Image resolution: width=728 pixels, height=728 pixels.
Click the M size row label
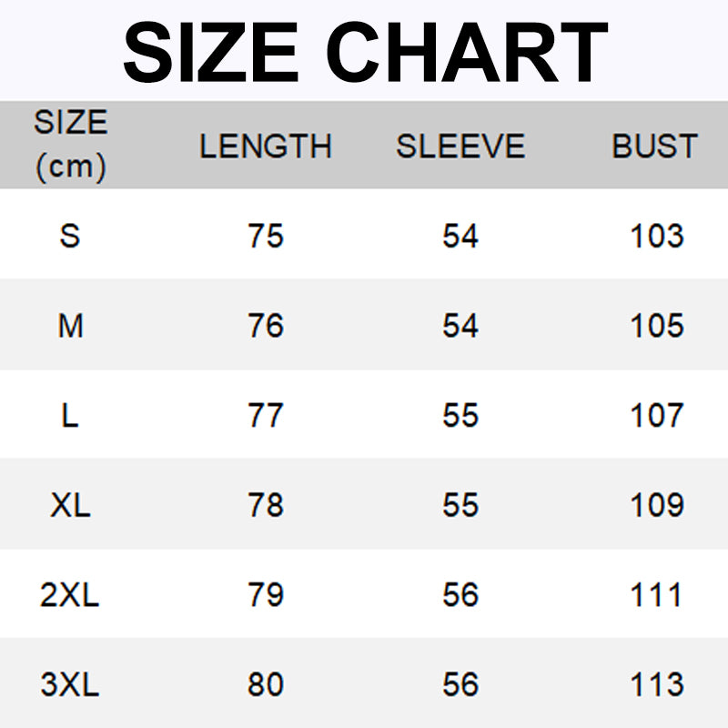coord(70,326)
